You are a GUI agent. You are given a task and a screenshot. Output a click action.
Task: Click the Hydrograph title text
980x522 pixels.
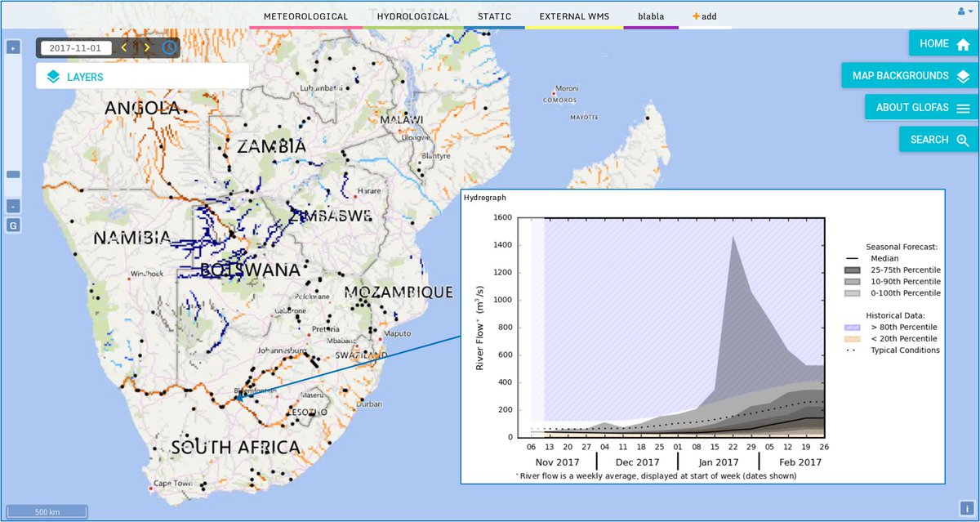(485, 198)
